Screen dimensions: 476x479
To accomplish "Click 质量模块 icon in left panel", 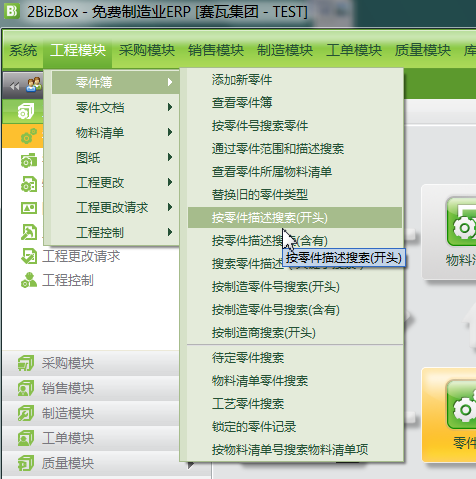I will 26,463.
